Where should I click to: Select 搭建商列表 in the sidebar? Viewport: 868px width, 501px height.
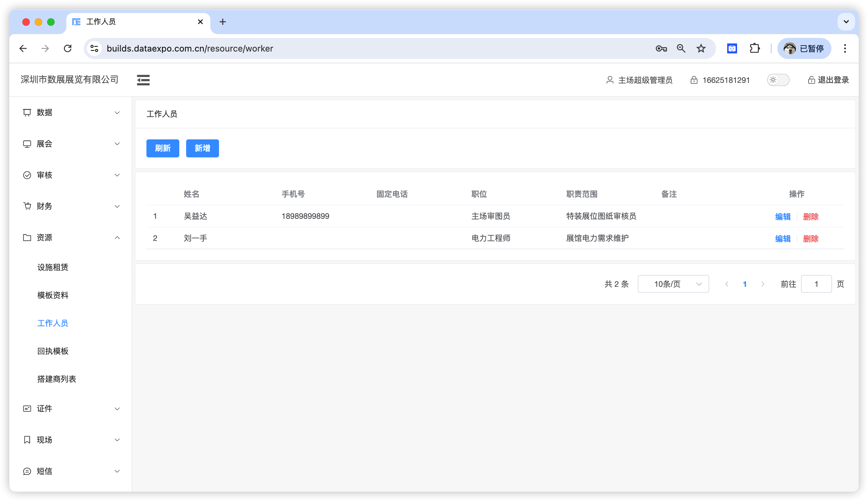56,379
